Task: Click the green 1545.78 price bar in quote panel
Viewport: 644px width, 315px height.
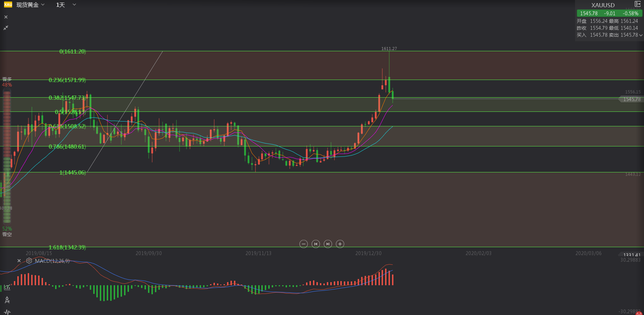Action: click(609, 13)
